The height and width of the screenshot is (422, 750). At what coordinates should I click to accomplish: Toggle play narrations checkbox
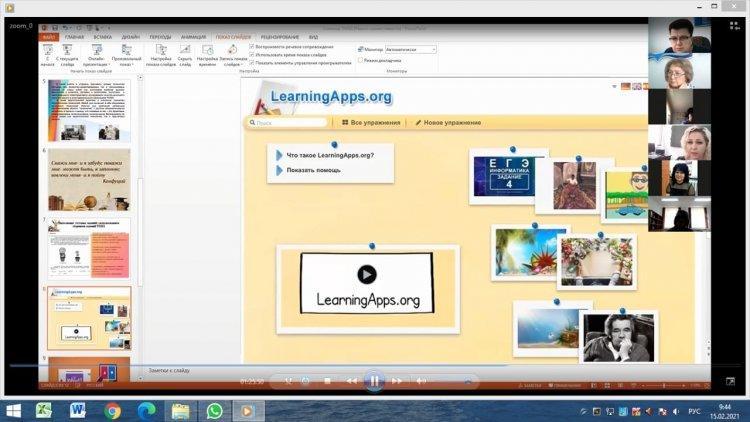tap(252, 47)
